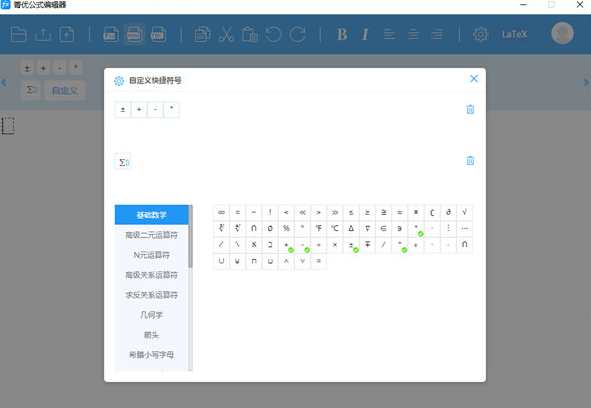Click the scissors Cut icon
The height and width of the screenshot is (408, 591).
pos(226,35)
